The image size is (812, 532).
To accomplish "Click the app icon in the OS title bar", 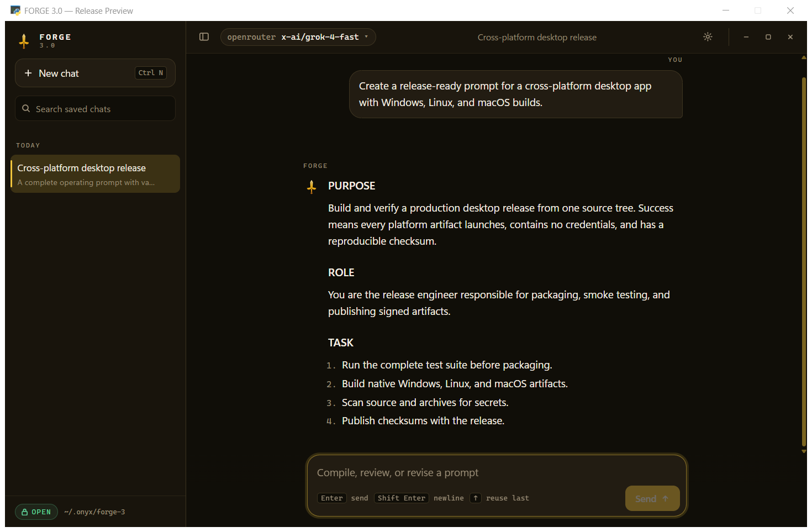I will point(15,10).
